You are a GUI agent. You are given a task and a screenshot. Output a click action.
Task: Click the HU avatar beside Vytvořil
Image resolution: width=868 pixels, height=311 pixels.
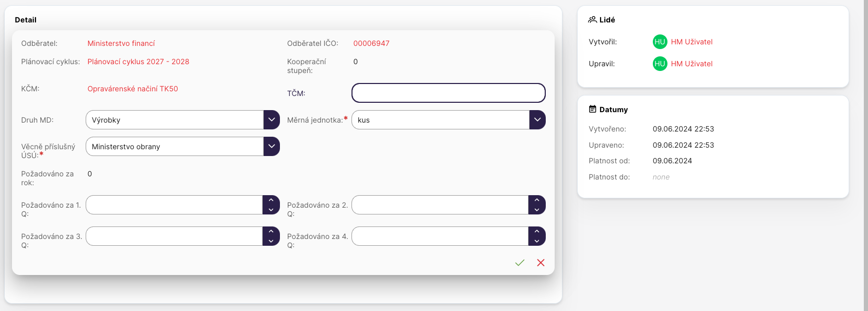[660, 42]
